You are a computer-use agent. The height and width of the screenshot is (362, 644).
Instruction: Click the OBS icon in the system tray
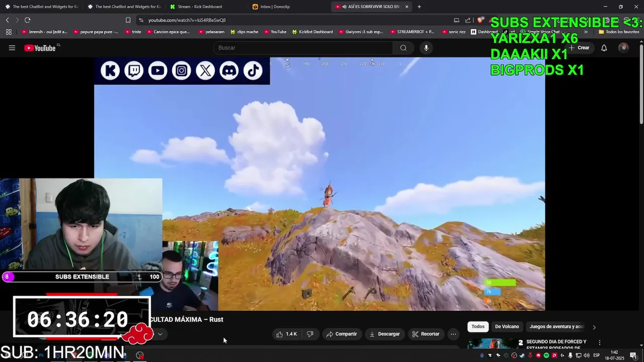514,355
